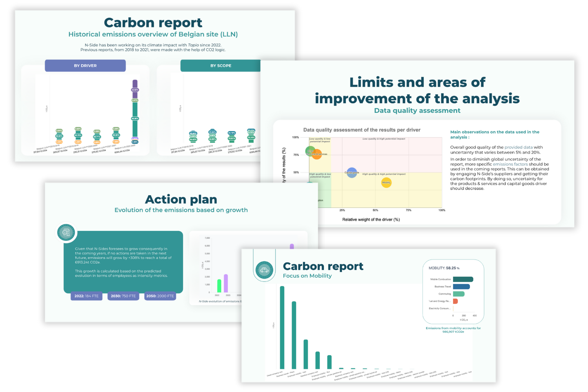Click the blue Capital goods bubble
The width and height of the screenshot is (588, 392).
point(352,172)
